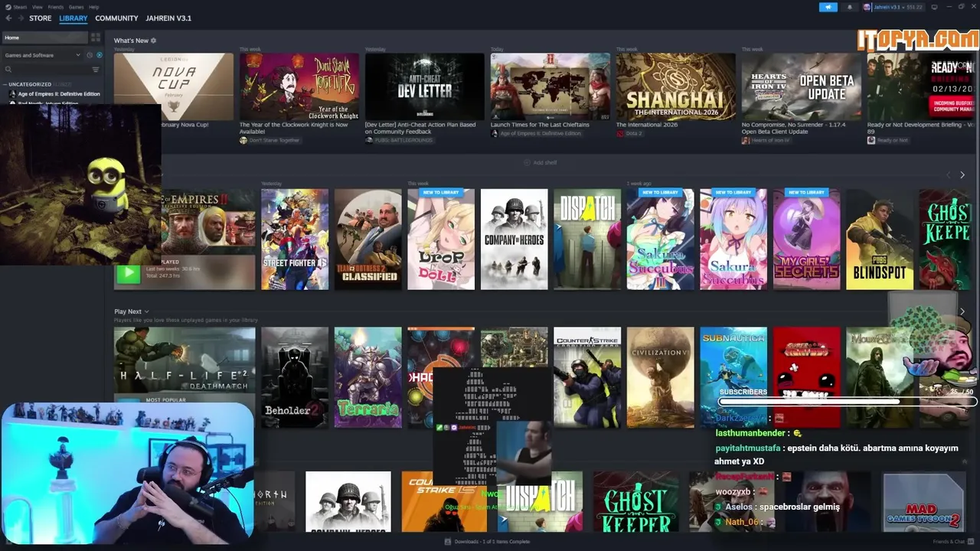This screenshot has height=551, width=980.
Task: Open the Help menu
Action: (93, 7)
